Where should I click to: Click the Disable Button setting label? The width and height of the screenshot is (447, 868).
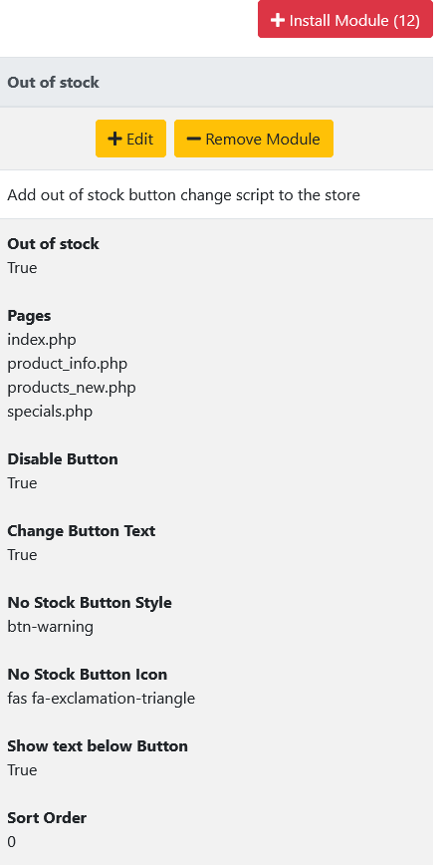(x=63, y=458)
